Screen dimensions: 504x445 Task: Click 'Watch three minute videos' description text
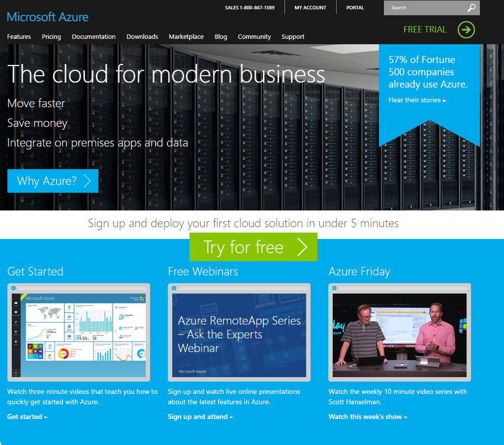click(x=83, y=397)
